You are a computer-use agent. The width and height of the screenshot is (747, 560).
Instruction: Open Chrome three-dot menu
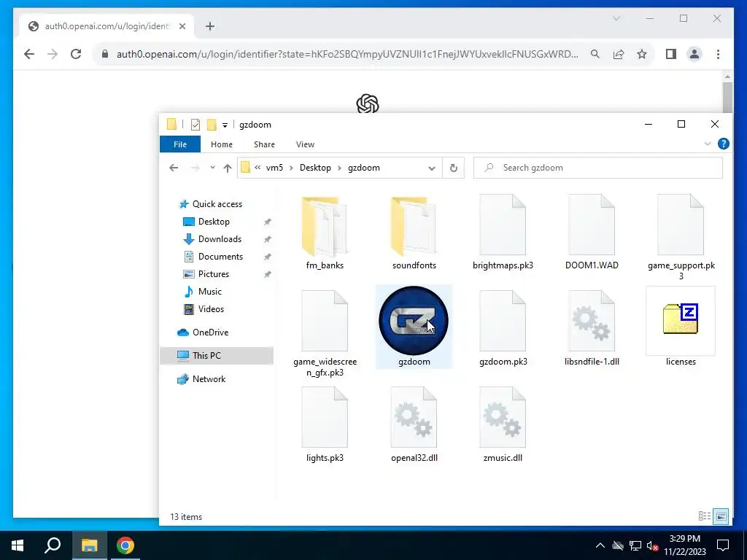(x=718, y=54)
